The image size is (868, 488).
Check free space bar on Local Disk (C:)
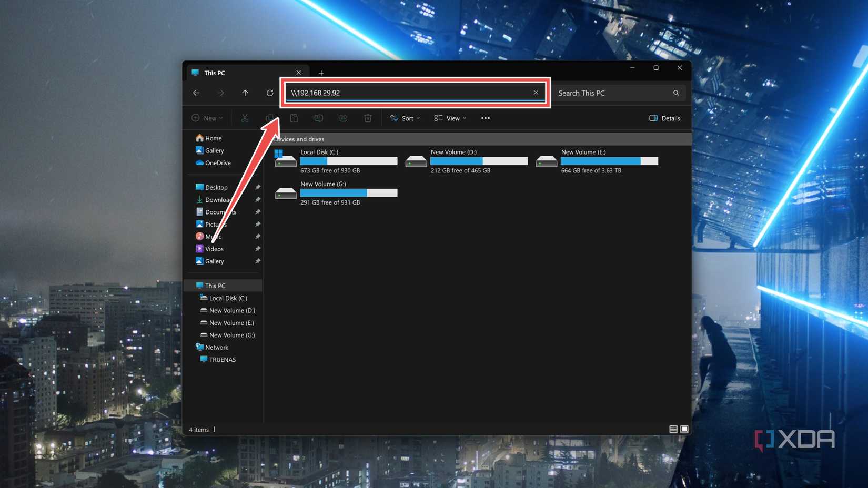click(x=348, y=161)
